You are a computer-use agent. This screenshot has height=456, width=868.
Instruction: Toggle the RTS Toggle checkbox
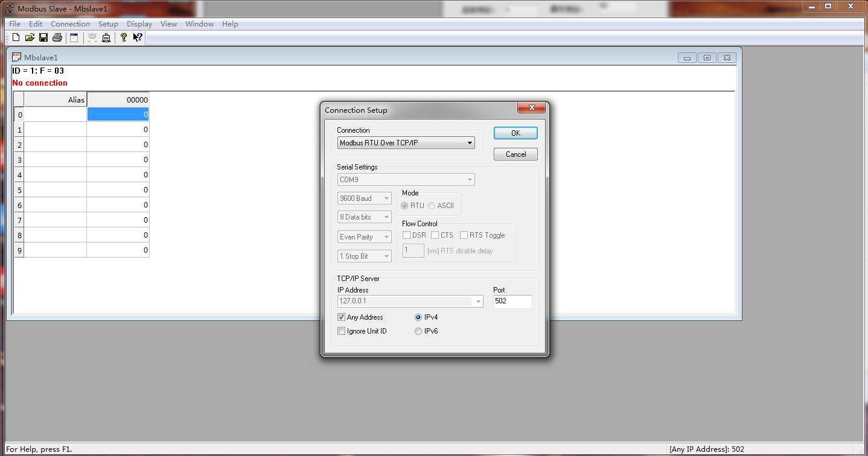point(464,235)
